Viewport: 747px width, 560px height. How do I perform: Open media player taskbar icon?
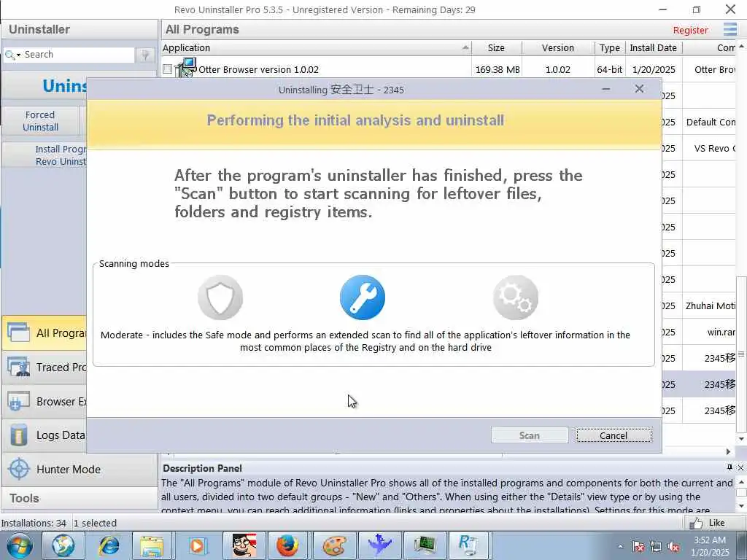pos(198,545)
